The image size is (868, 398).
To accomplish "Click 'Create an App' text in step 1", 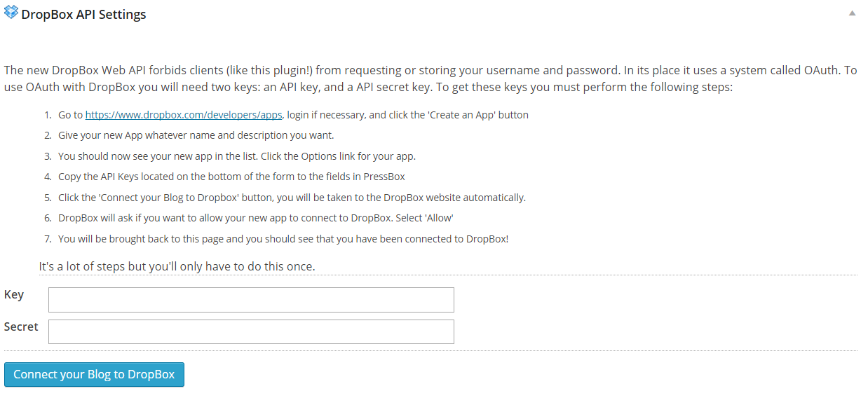I will 461,115.
